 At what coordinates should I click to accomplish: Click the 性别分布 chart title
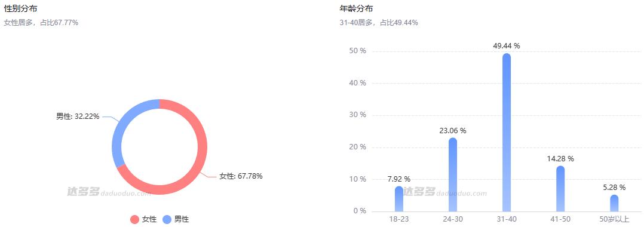pyautogui.click(x=18, y=8)
